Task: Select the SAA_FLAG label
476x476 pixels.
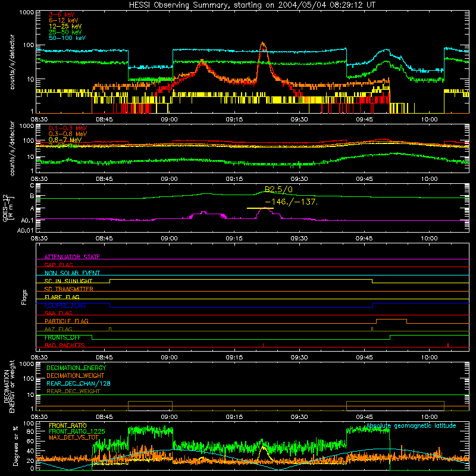Action: click(x=58, y=313)
